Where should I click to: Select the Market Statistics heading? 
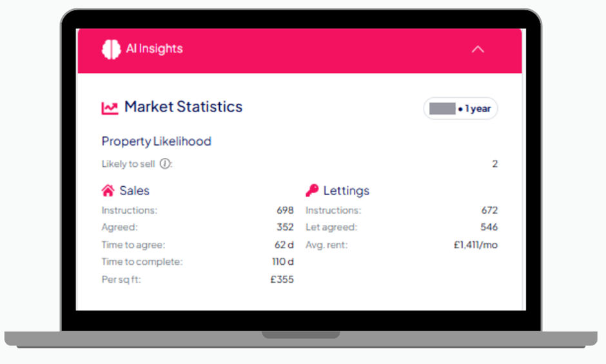click(x=183, y=107)
